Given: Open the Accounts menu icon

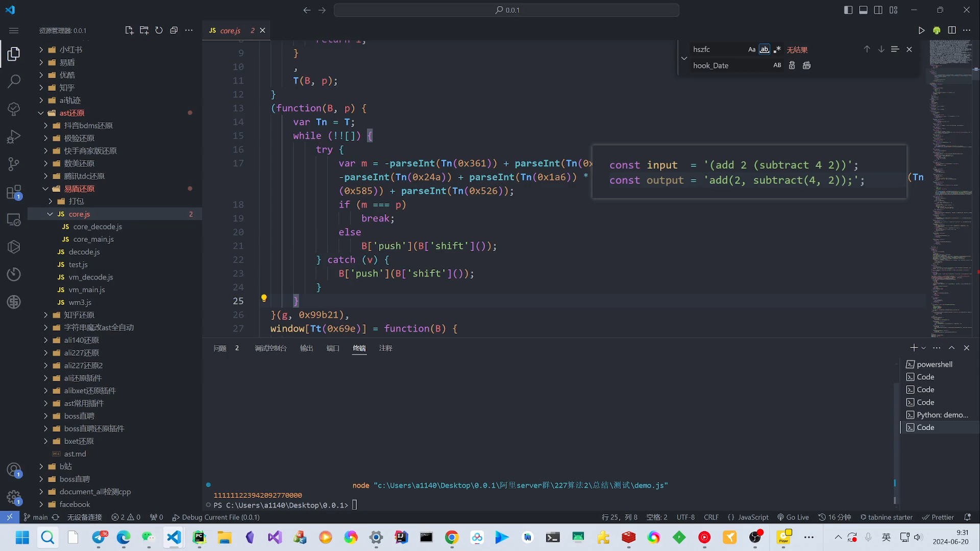Looking at the screenshot, I should pyautogui.click(x=14, y=470).
